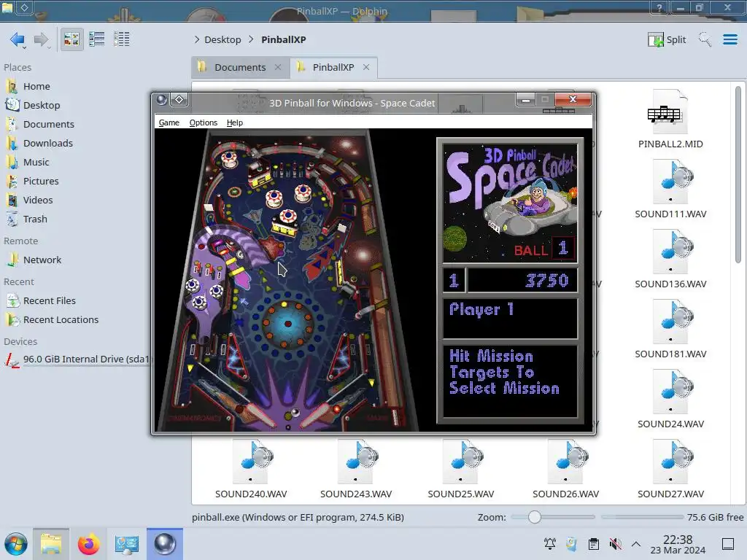Open Network in Remote section
This screenshot has height=560, width=747.
(42, 260)
